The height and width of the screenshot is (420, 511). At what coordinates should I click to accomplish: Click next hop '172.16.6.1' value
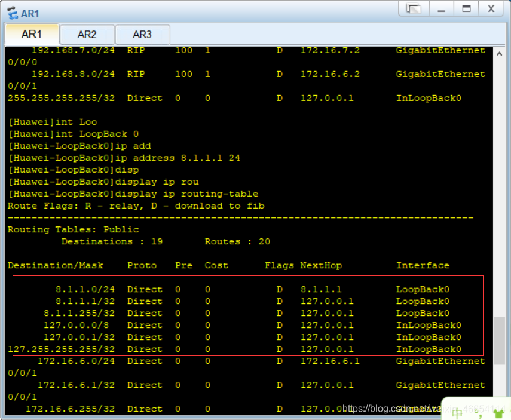(x=330, y=361)
